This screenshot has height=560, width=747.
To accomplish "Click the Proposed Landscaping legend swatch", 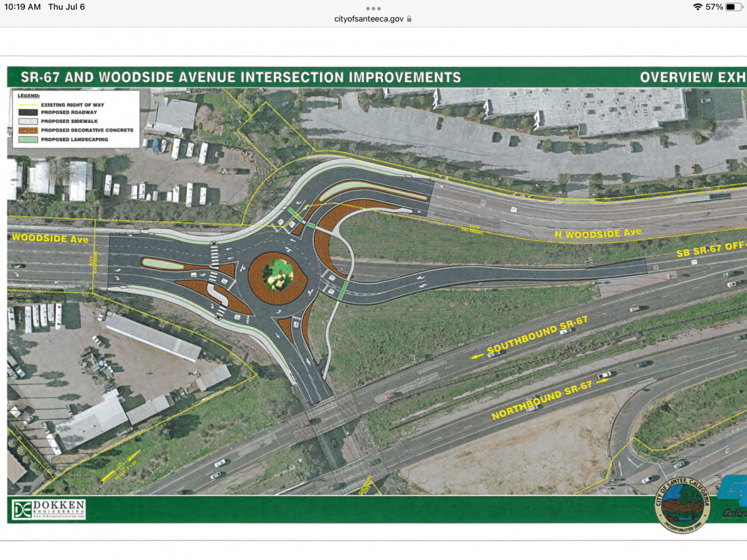I will (27, 139).
